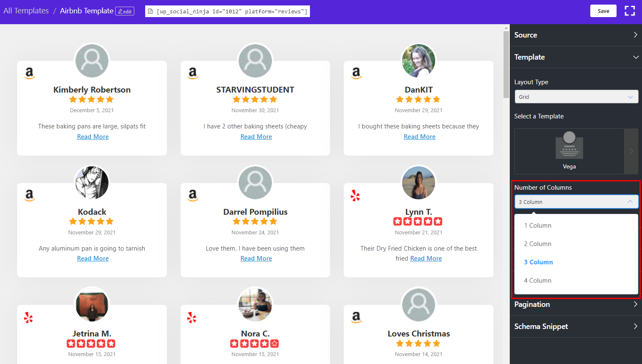Viewport: 642px width, 364px height.
Task: Open the Layout Type dropdown
Action: click(576, 97)
